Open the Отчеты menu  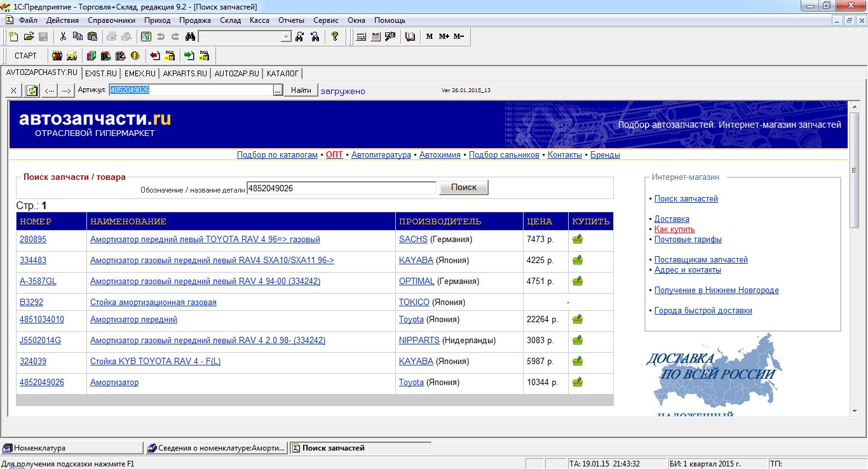click(292, 20)
